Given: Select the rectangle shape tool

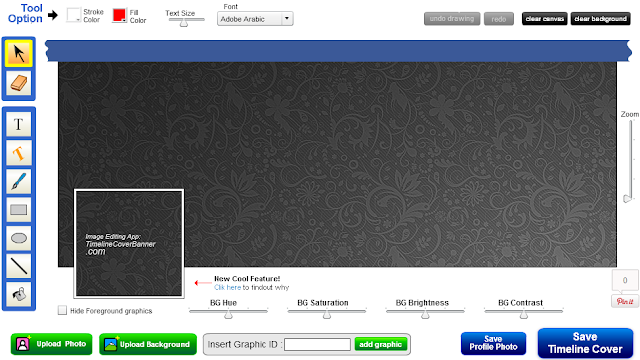Looking at the screenshot, I should coord(18,210).
